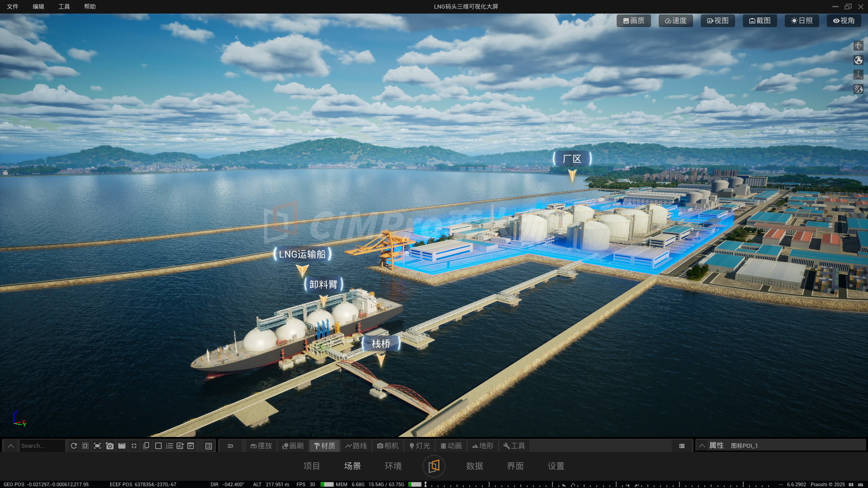Expand the 属性 properties panel chevron
The height and width of the screenshot is (488, 868).
[x=702, y=446]
